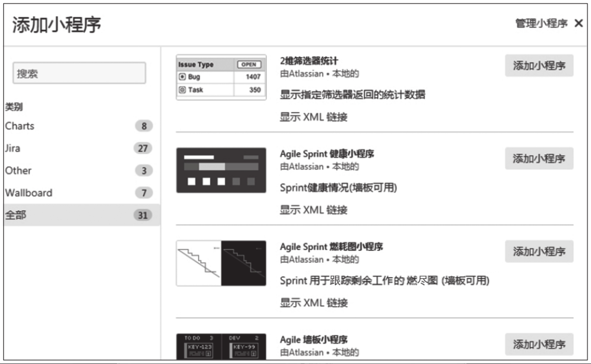Add the Agile Sprint 健康小程序 gadget
Image resolution: width=591 pixels, height=364 pixels.
click(539, 159)
